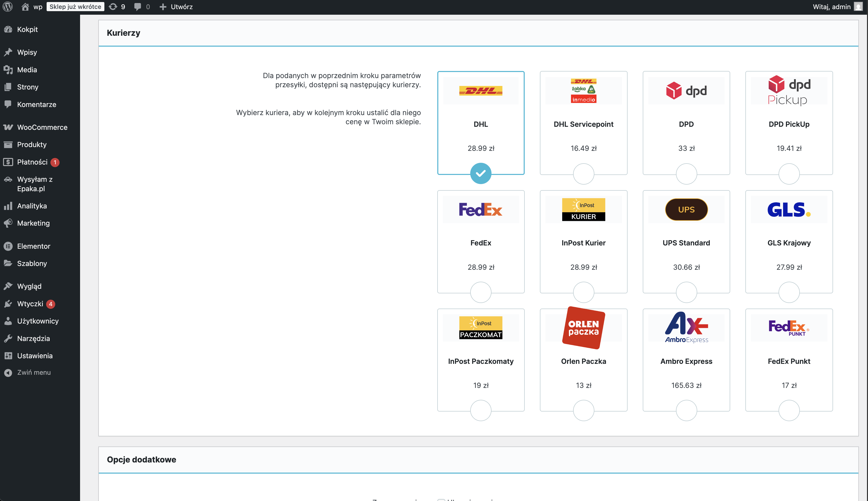Click the Użytkownicy user icon
The image size is (868, 501).
(8, 321)
